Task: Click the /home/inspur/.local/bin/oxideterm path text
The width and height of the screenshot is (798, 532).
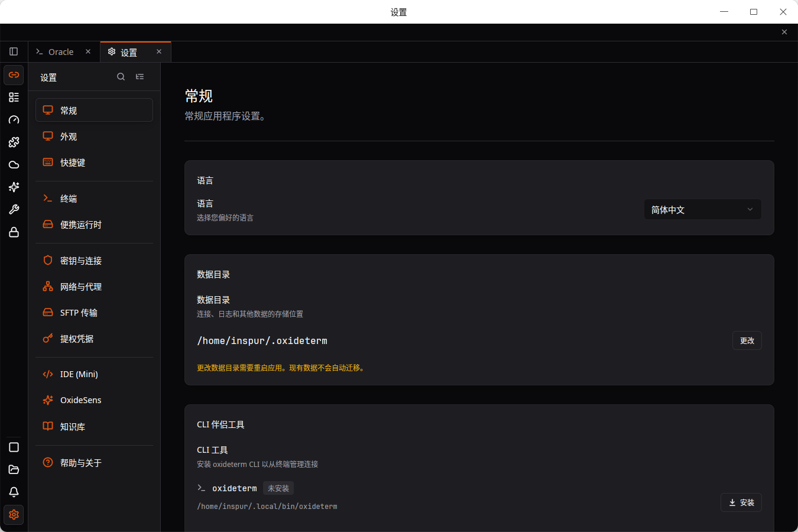Action: 267,507
